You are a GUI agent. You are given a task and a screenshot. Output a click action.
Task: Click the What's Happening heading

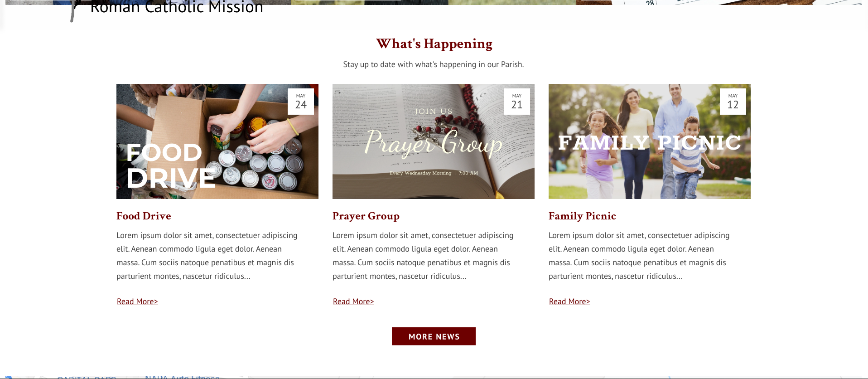434,44
